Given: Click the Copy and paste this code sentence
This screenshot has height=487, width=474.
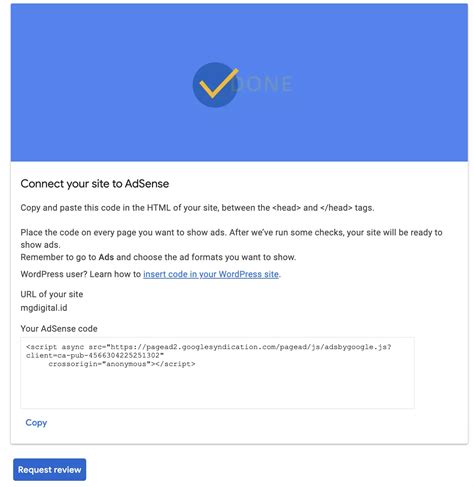Looking at the screenshot, I should pos(197,208).
